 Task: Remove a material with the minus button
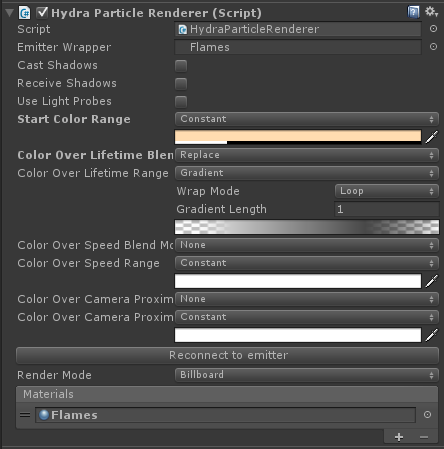424,437
